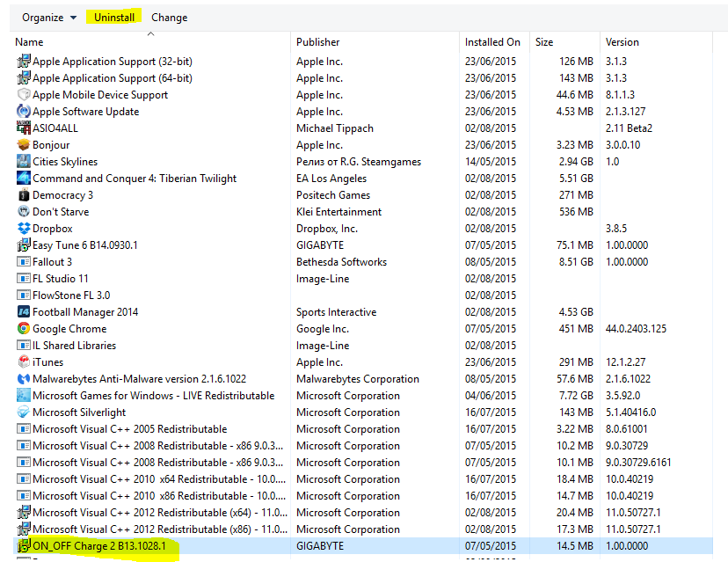The image size is (728, 562).
Task: Open the Organize dropdown menu
Action: coord(49,18)
